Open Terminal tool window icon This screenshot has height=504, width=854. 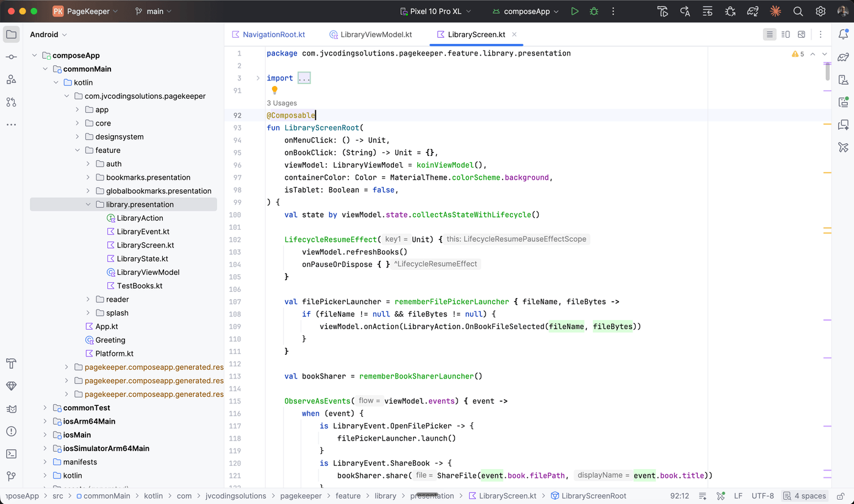(11, 454)
